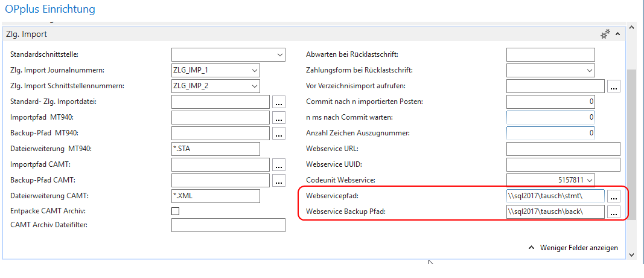Click the Webservice URL field

(563, 149)
